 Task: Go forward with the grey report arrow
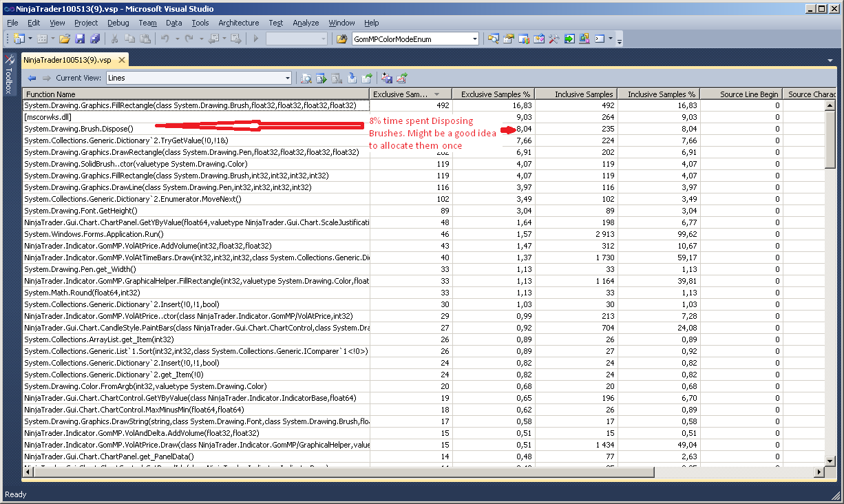point(47,78)
